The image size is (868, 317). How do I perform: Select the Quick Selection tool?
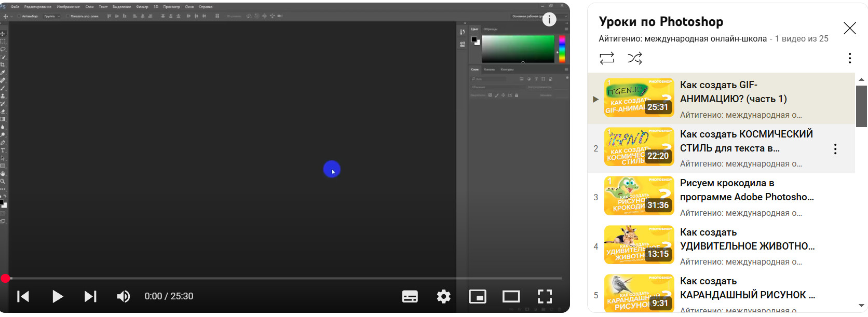click(x=3, y=57)
